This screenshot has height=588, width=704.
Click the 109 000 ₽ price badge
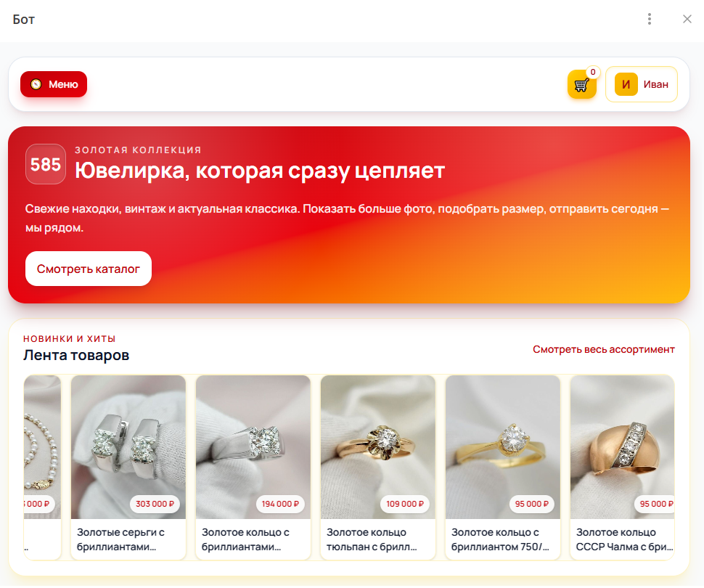coord(404,504)
